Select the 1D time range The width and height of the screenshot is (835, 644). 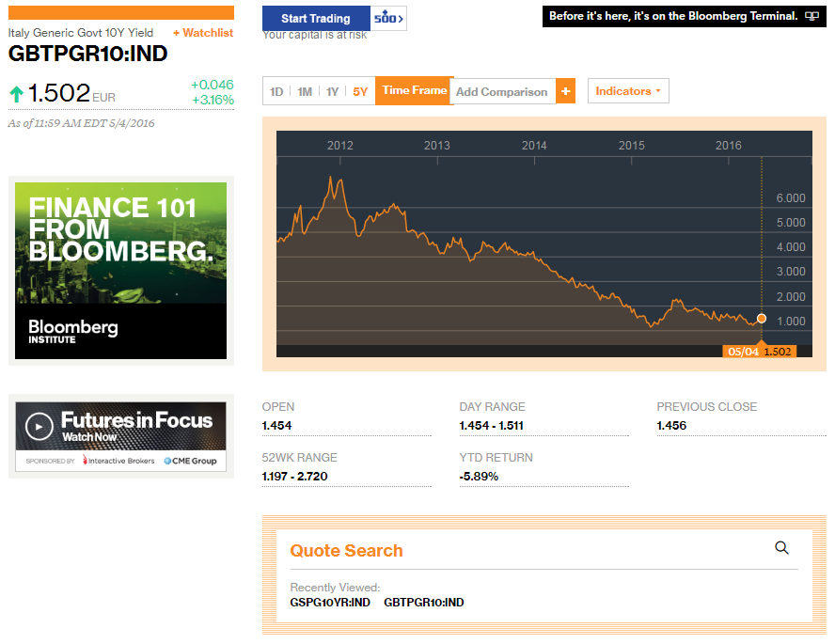click(276, 91)
